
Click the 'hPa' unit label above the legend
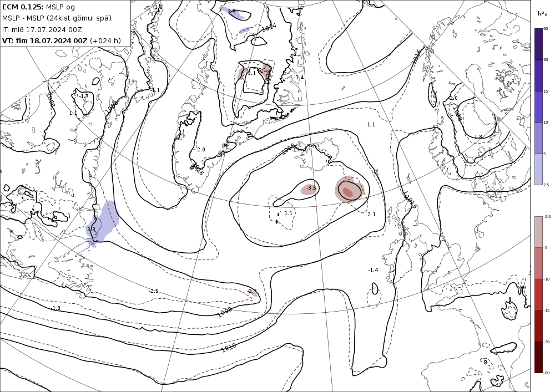542,14
